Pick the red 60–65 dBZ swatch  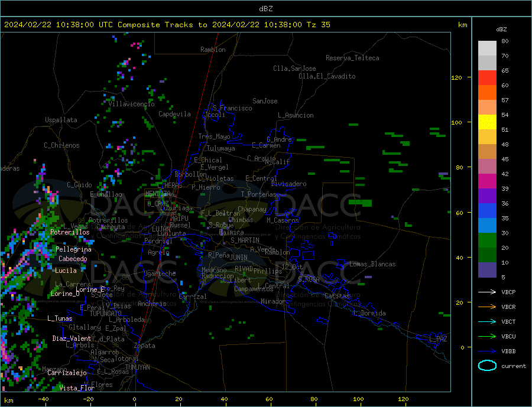(487, 77)
